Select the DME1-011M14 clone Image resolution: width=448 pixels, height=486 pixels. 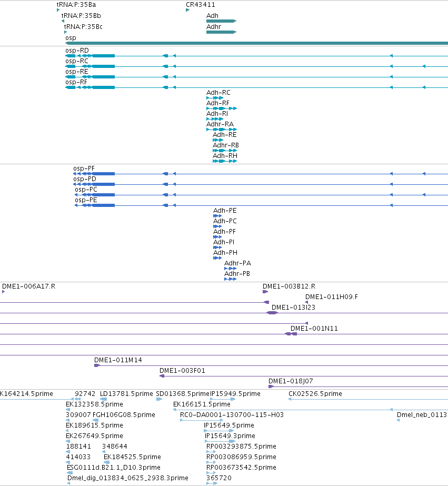[x=271, y=366]
